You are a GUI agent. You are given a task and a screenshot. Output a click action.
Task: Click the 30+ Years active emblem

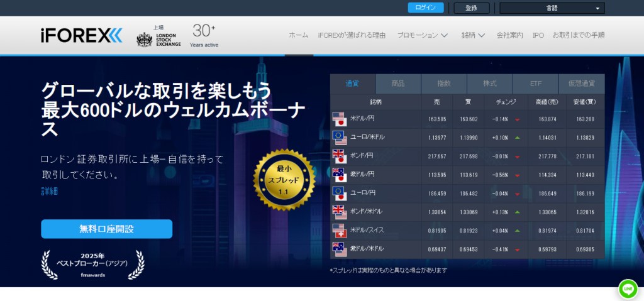coord(204,36)
